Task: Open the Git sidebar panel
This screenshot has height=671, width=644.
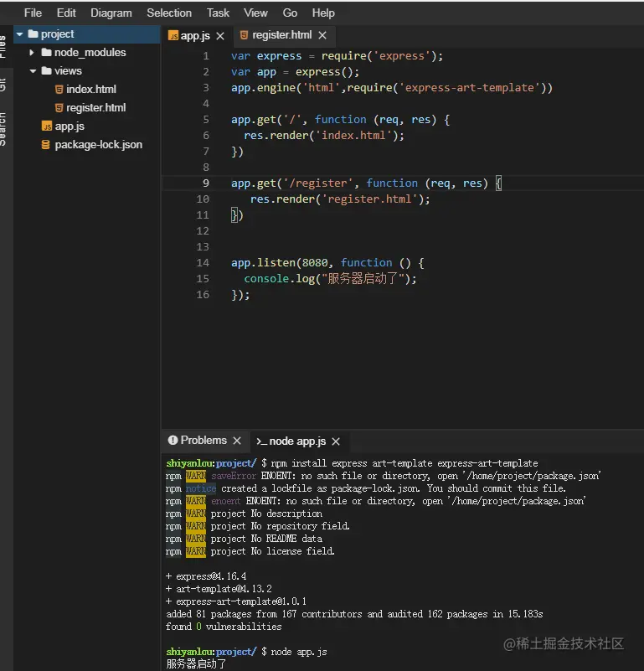Action: click(x=3, y=85)
